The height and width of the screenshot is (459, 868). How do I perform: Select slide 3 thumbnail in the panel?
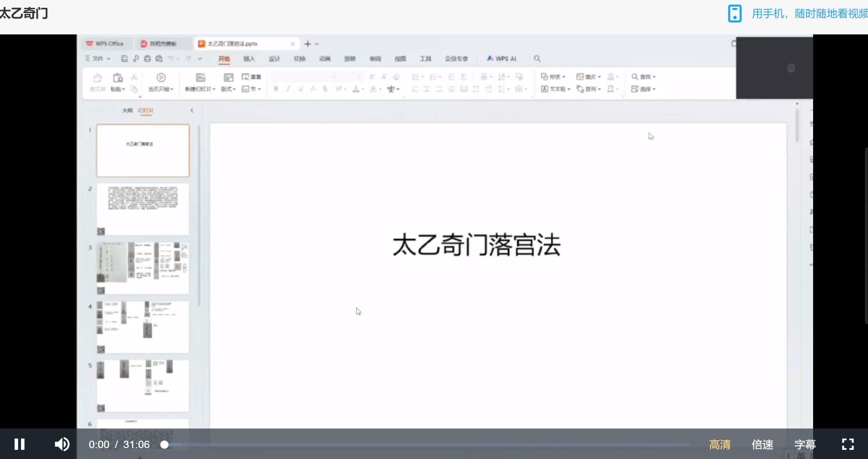[142, 267]
